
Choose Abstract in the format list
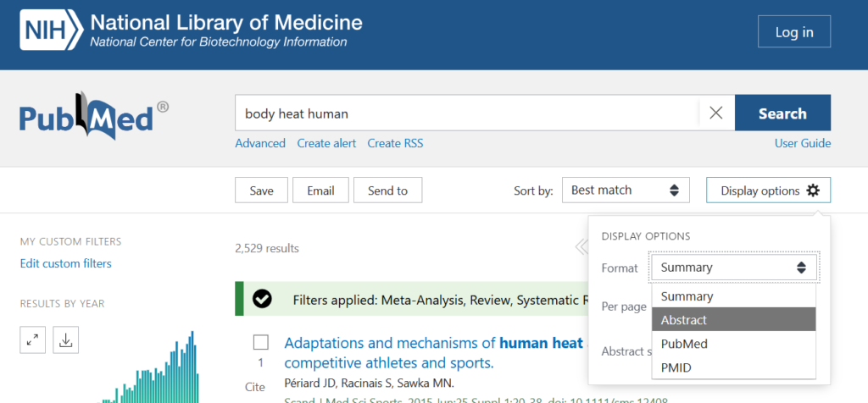[734, 320]
